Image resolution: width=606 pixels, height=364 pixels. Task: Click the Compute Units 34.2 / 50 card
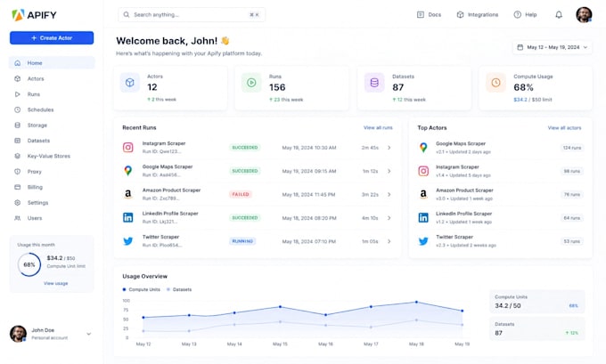(536, 302)
